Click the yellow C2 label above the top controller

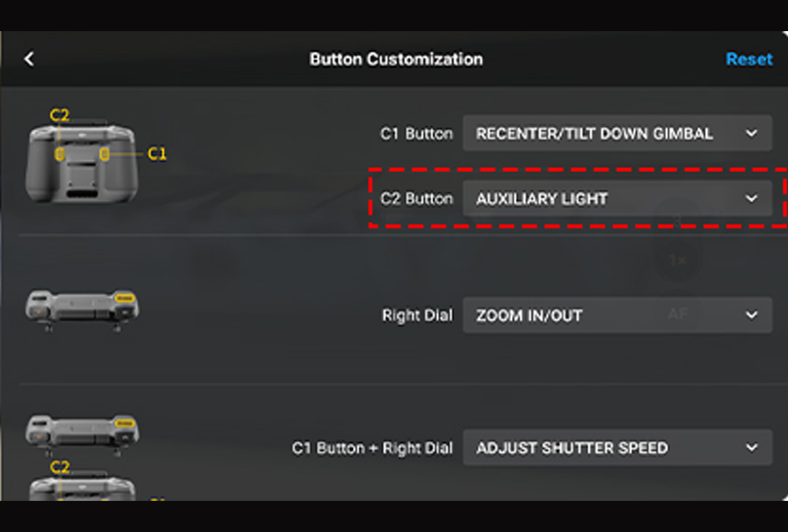pos(59,115)
